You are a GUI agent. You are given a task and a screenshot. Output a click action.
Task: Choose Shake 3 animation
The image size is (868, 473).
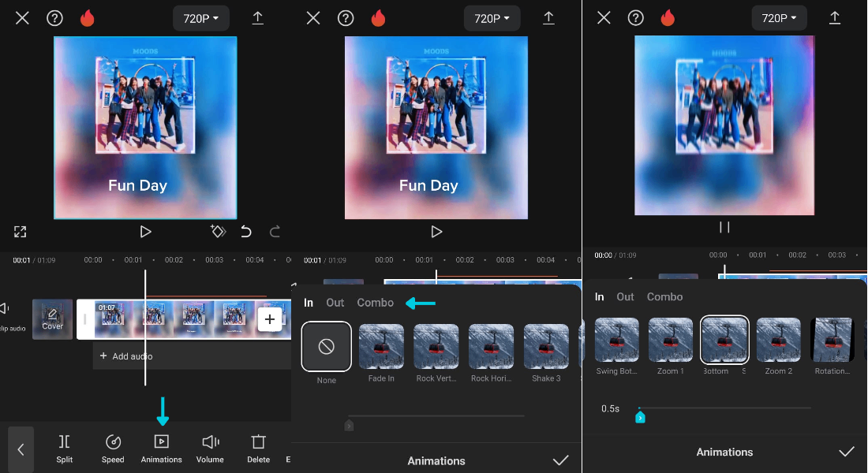(546, 346)
